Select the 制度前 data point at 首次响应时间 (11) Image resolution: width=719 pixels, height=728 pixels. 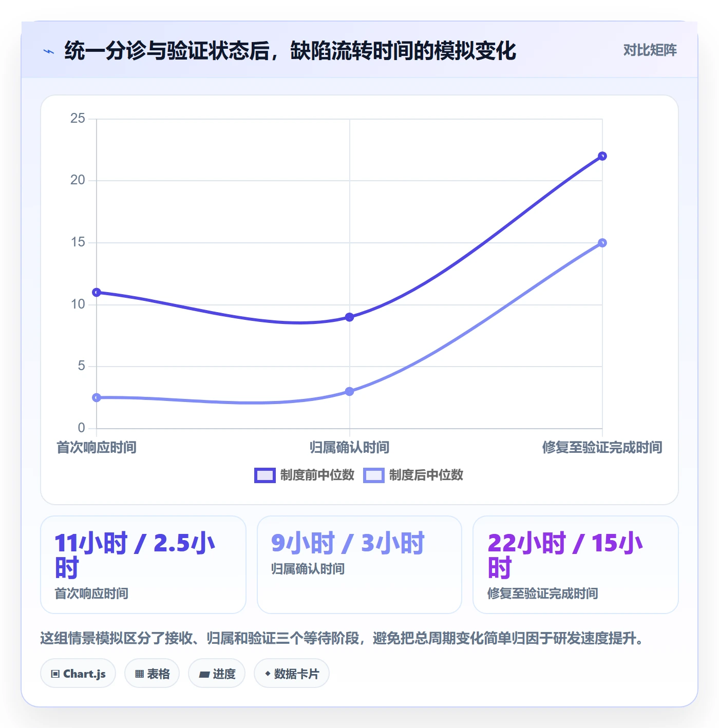[97, 293]
